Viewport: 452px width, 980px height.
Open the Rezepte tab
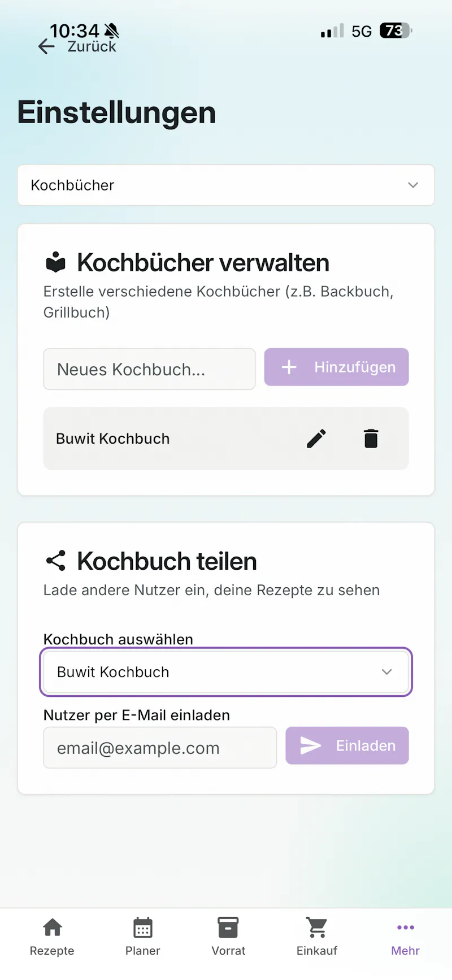click(x=52, y=938)
